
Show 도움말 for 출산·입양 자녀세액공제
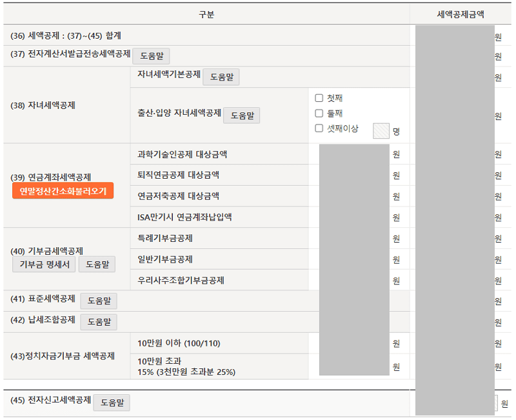point(241,115)
